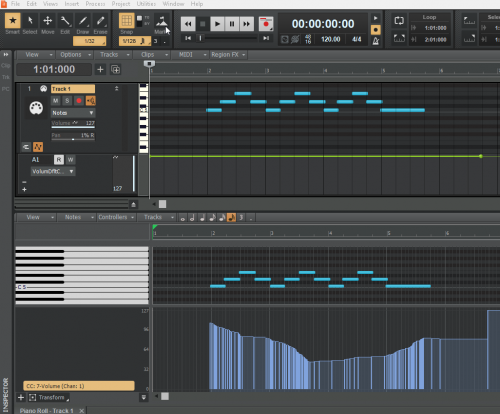Toggle automation Read R on lane A1

click(x=59, y=160)
